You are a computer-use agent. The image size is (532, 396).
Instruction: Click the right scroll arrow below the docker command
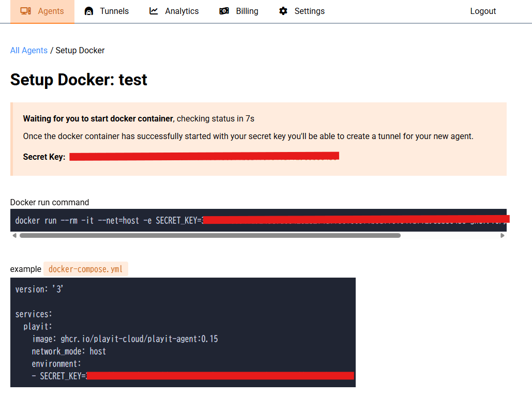tap(503, 235)
